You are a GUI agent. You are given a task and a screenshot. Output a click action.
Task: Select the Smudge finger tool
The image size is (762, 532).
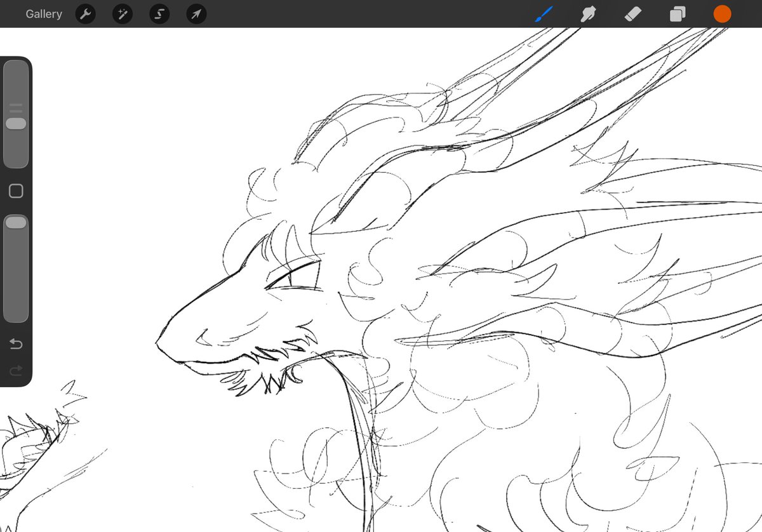pos(589,14)
